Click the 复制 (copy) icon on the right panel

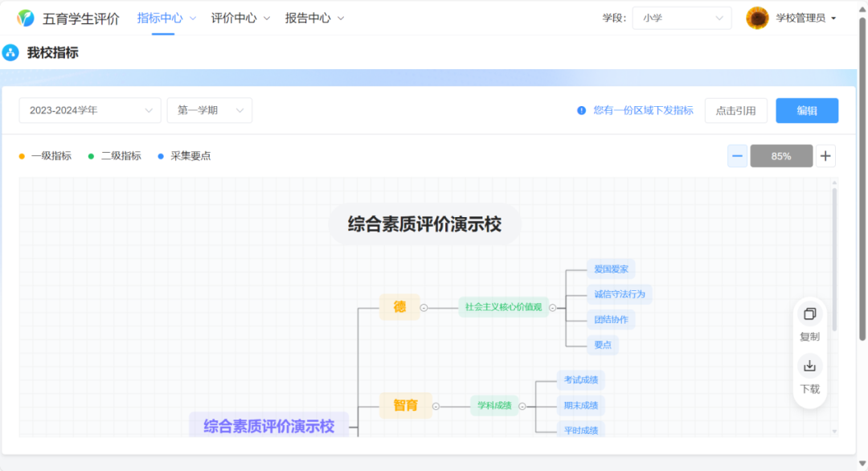(x=810, y=314)
